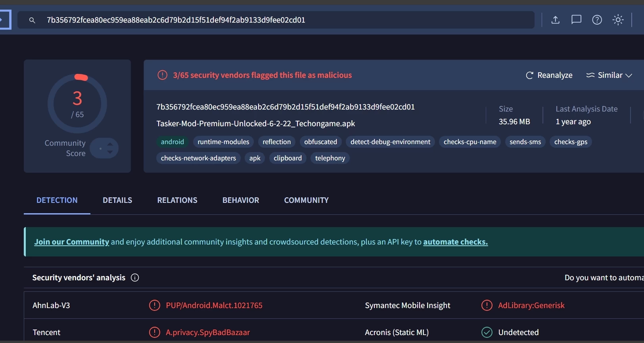Screen dimensions: 644x343
Task: Click the Symantec Mobile Insight vendor name
Action: (408, 305)
